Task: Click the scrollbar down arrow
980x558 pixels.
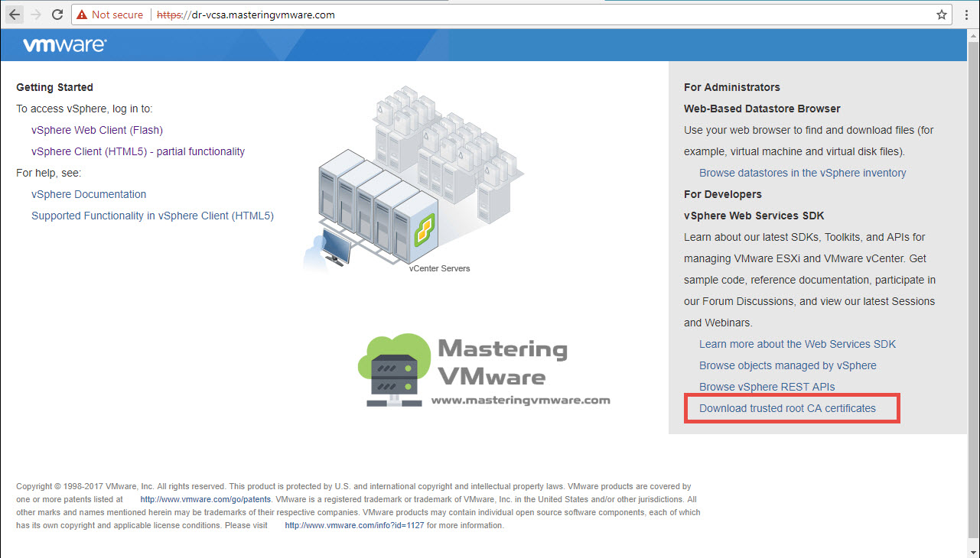Action: (x=973, y=551)
